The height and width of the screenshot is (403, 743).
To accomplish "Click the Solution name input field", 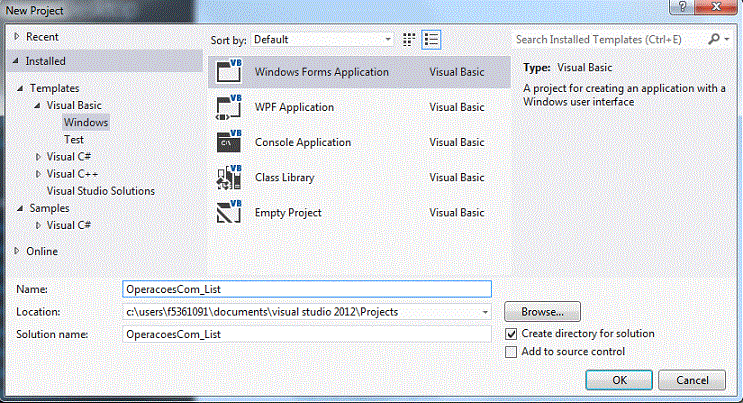I will [x=307, y=334].
